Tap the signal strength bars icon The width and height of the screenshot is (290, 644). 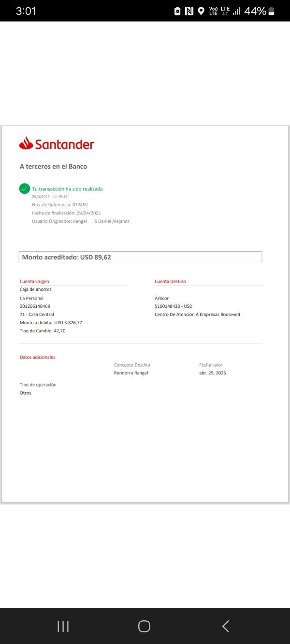click(236, 11)
